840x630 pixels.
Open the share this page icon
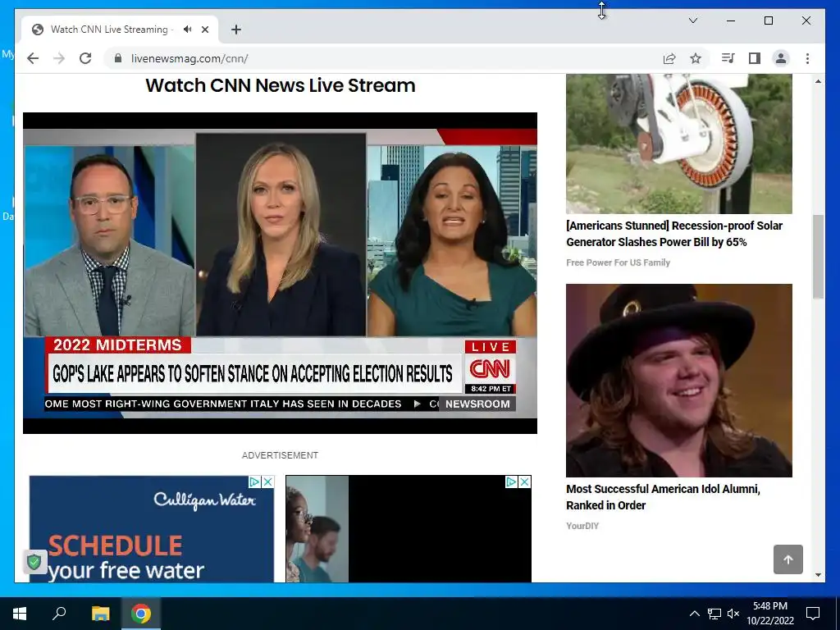pyautogui.click(x=669, y=58)
